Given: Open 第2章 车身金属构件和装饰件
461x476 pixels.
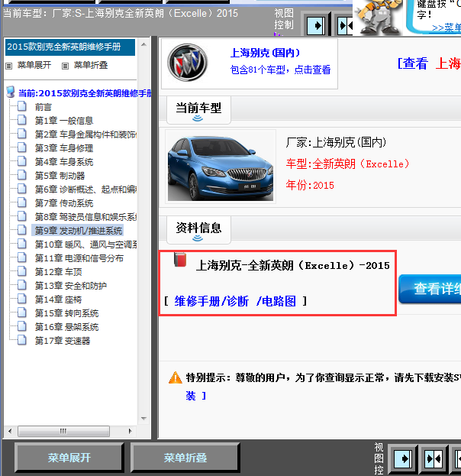Looking at the screenshot, I should tap(85, 134).
